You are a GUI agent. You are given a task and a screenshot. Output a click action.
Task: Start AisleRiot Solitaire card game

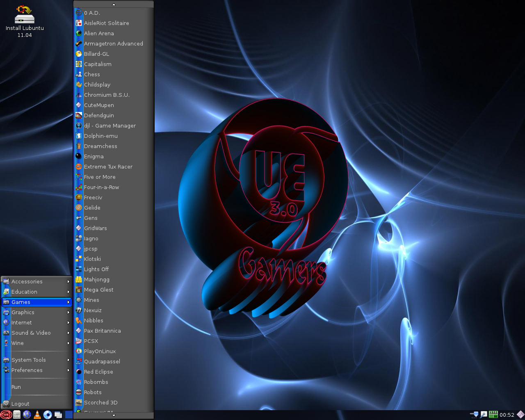pos(114,23)
